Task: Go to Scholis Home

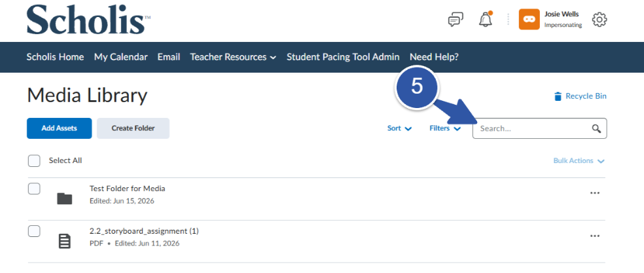Action: click(x=55, y=57)
